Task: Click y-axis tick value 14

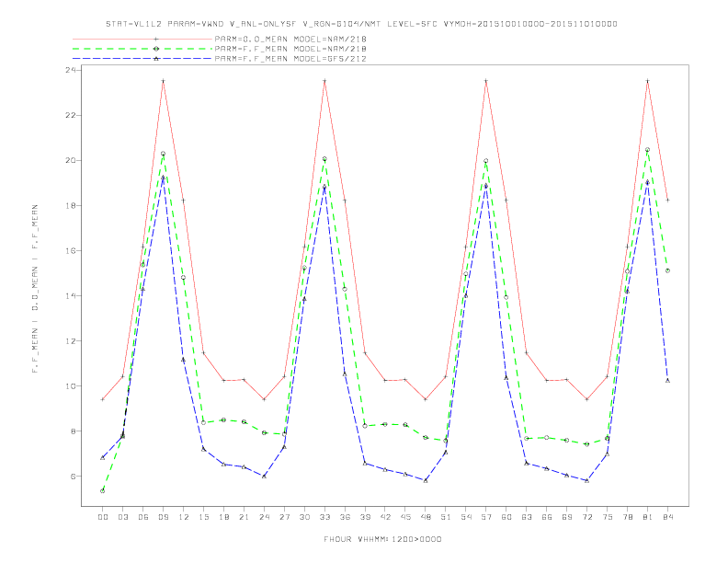Action: coord(71,295)
